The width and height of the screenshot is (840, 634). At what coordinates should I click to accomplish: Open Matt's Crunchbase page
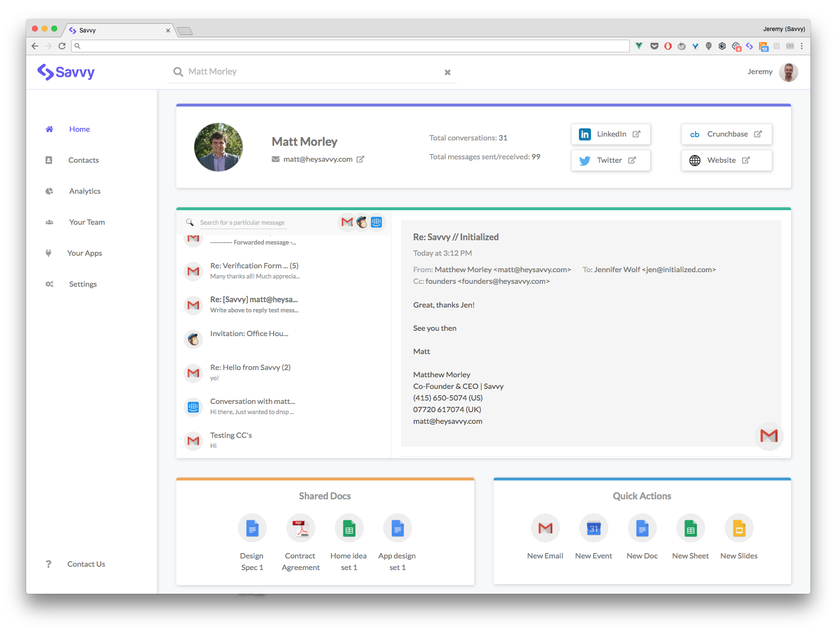pyautogui.click(x=726, y=134)
